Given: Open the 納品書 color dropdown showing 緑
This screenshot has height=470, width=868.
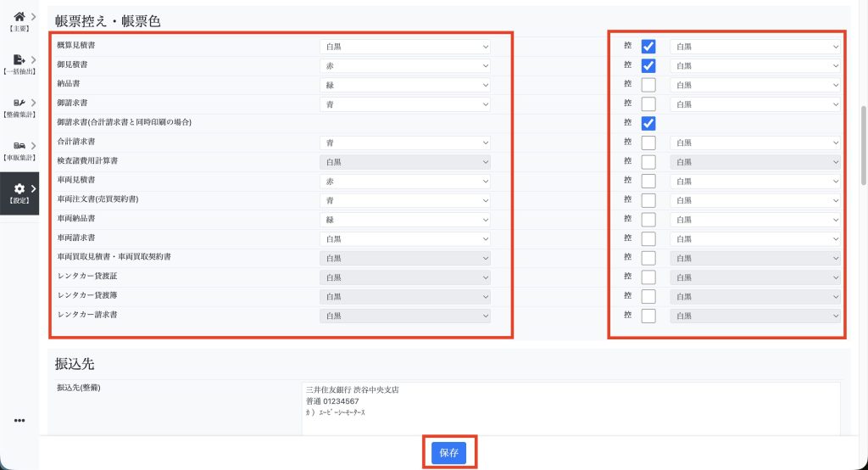Looking at the screenshot, I should tap(406, 85).
